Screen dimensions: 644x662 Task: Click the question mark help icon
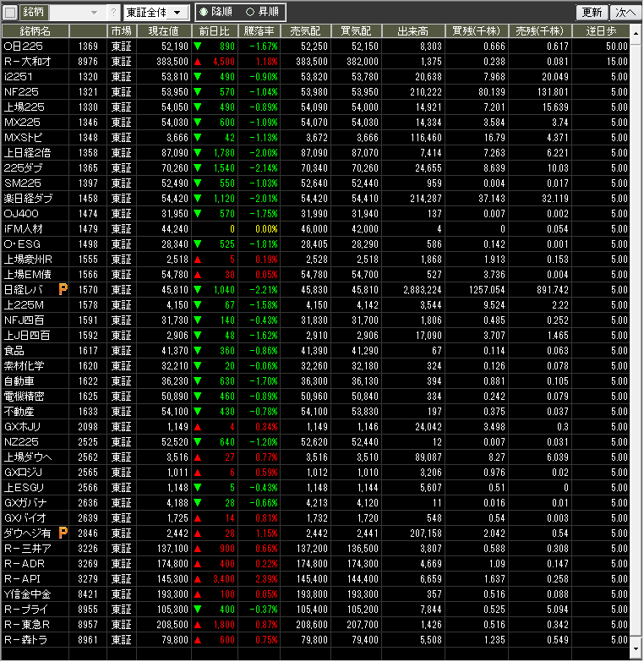(x=114, y=13)
